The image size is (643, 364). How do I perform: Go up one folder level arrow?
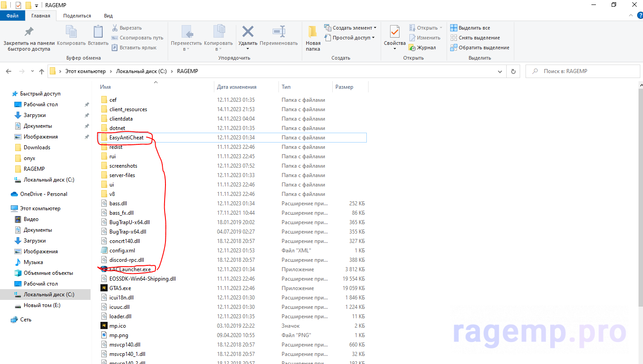pyautogui.click(x=42, y=71)
